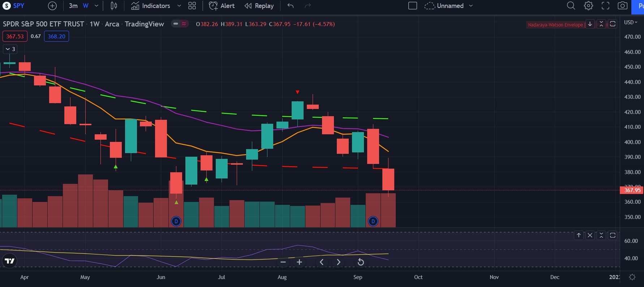Open quick search magnifier icon
644x287 pixels.
pos(571,6)
